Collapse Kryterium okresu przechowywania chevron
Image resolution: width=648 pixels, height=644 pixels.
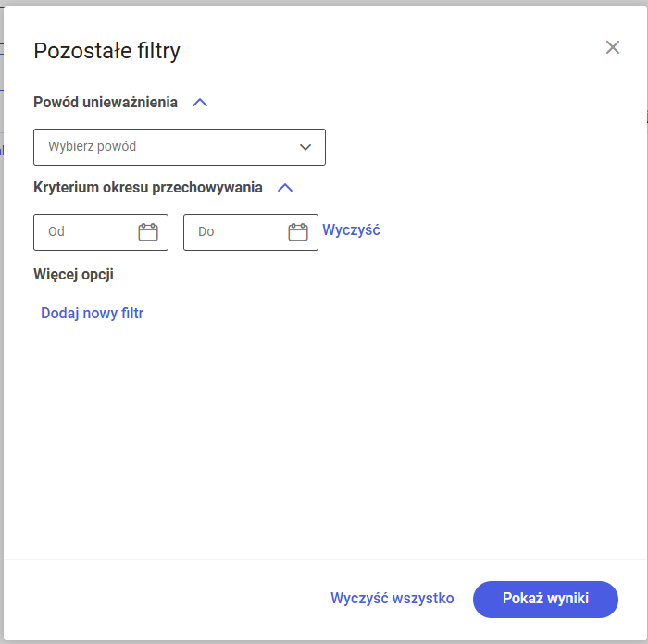[x=285, y=188]
